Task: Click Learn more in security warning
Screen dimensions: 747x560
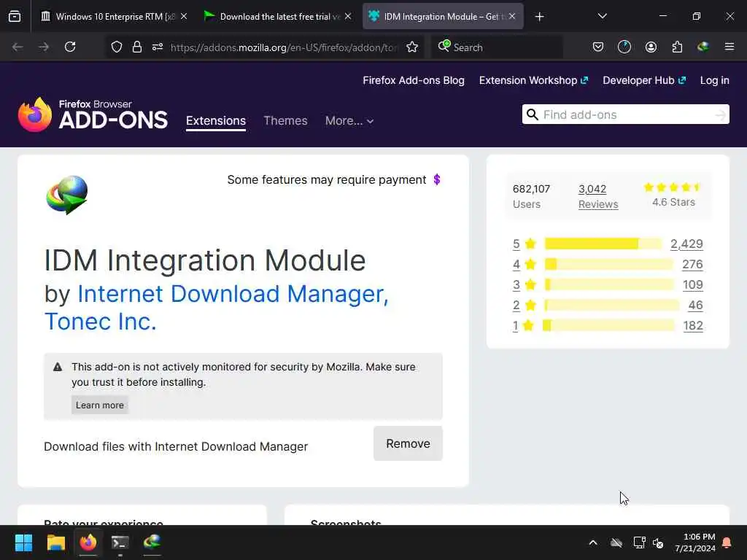Action: [x=99, y=405]
